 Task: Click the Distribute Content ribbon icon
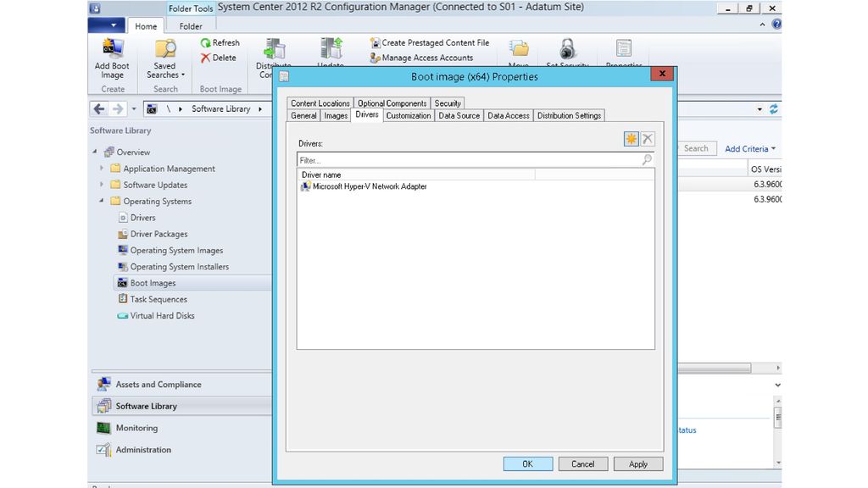coord(274,48)
